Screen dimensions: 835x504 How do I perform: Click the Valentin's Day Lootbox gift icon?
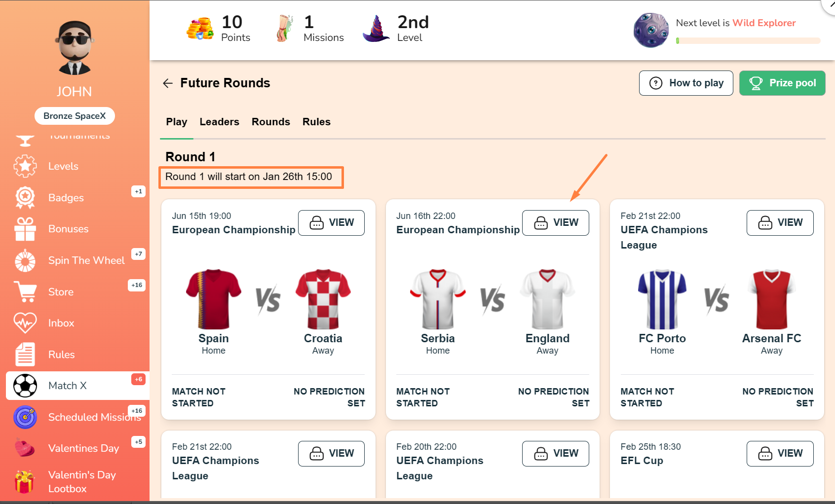24,482
